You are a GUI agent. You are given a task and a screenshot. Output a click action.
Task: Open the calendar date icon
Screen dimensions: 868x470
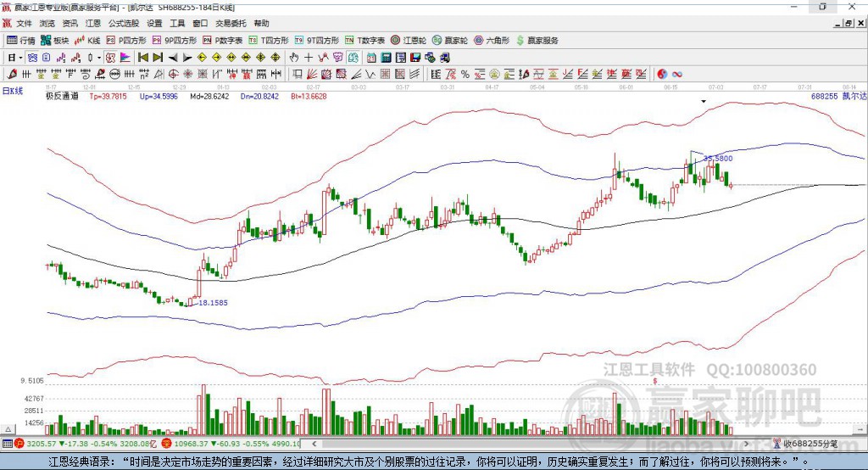coord(371,58)
